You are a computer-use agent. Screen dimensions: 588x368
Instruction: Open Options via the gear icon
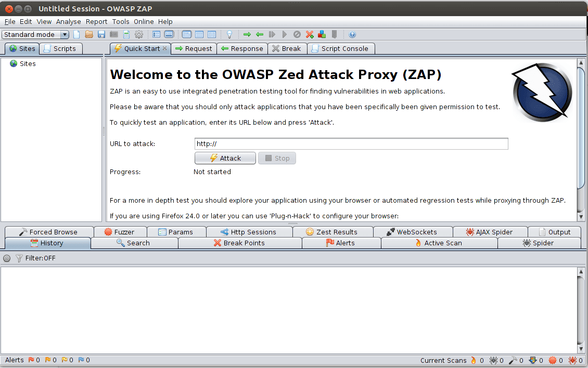139,35
